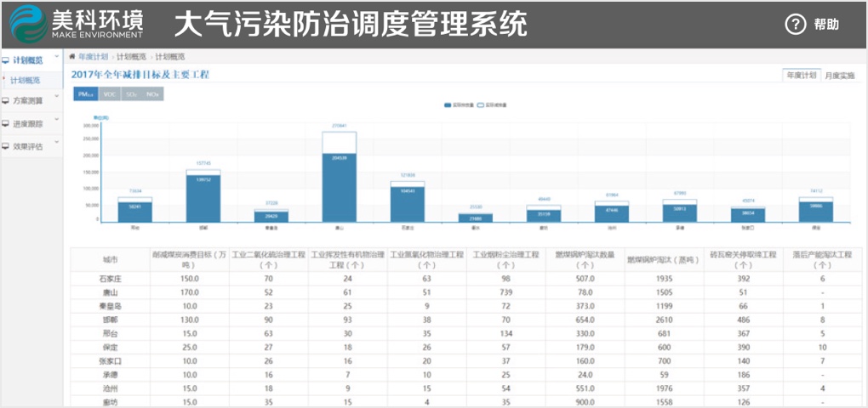Image resolution: width=868 pixels, height=408 pixels.
Task: Click the monitor icon beside 方案测算
Action: [x=6, y=100]
